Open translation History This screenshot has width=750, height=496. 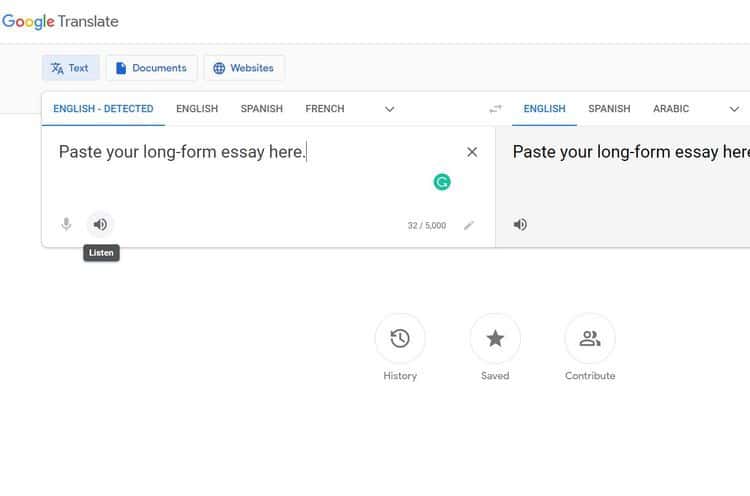tap(400, 348)
